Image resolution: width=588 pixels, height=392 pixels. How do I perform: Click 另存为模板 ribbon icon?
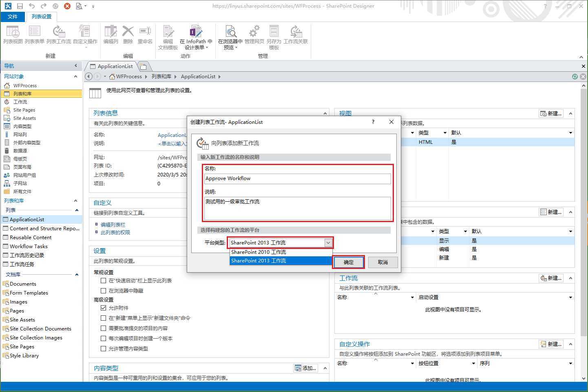point(274,37)
